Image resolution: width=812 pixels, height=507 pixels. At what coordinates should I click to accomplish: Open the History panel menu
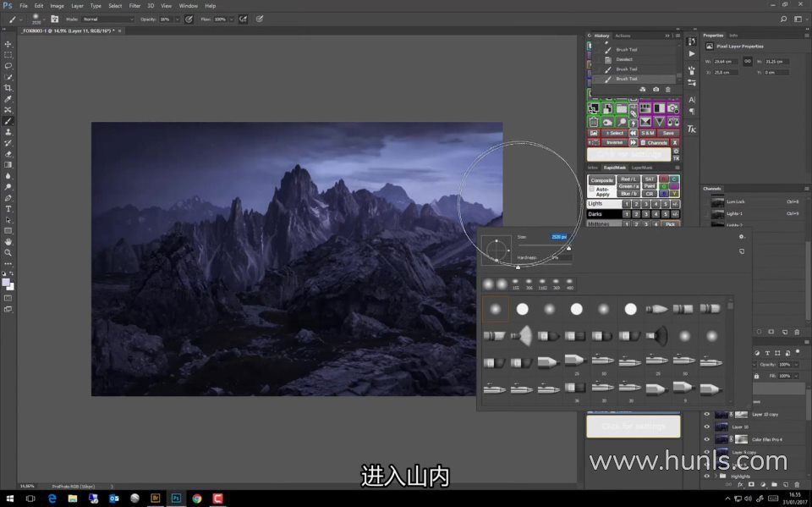click(678, 36)
